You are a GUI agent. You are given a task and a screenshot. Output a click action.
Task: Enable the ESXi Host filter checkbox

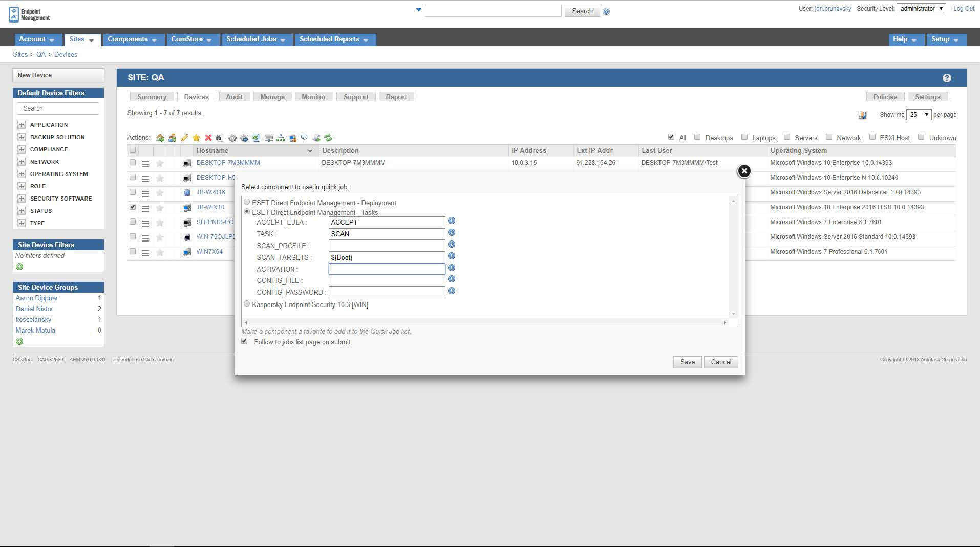click(x=872, y=137)
